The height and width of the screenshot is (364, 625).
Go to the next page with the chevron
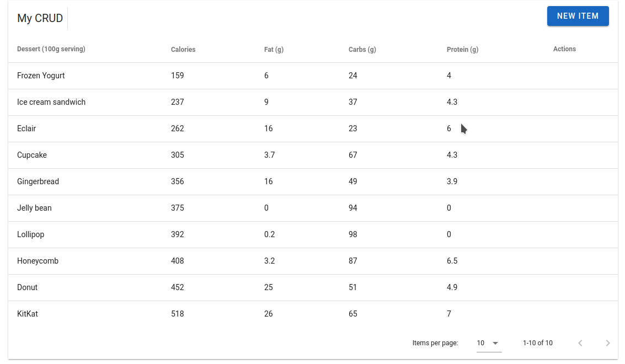(607, 342)
